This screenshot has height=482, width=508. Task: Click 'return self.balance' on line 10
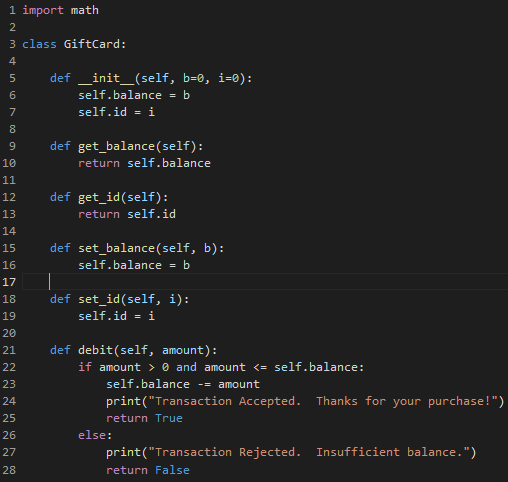click(x=144, y=163)
